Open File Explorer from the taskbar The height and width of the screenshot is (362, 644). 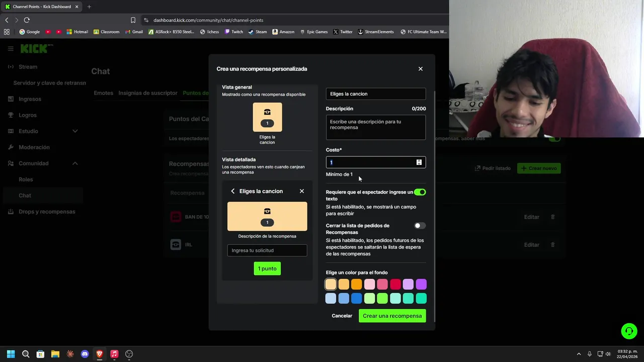(55, 354)
